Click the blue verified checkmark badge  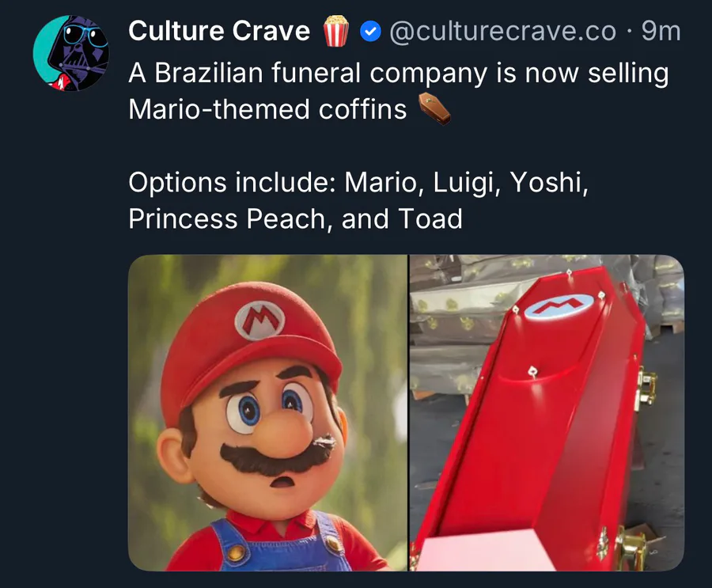[369, 32]
